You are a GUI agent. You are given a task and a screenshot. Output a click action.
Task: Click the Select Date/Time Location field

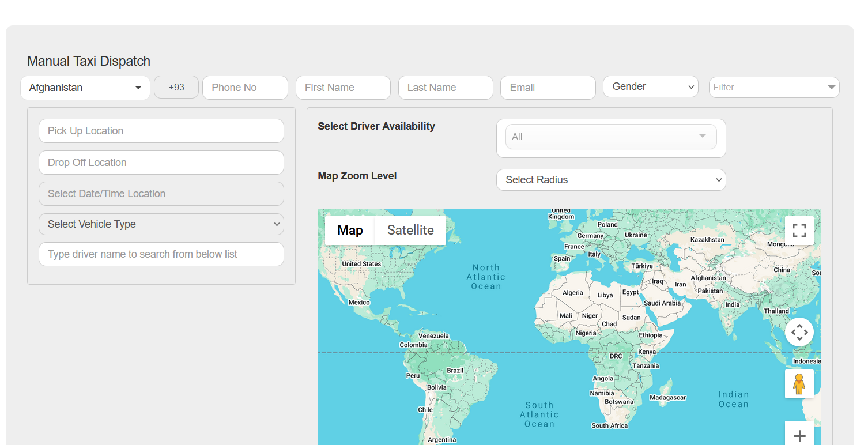coord(161,194)
